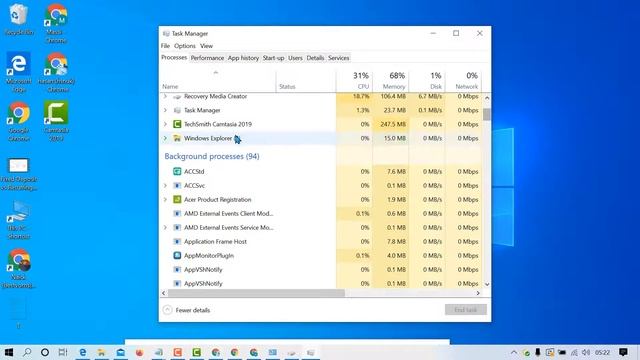Open the Action Center notifications icon

click(x=623, y=352)
